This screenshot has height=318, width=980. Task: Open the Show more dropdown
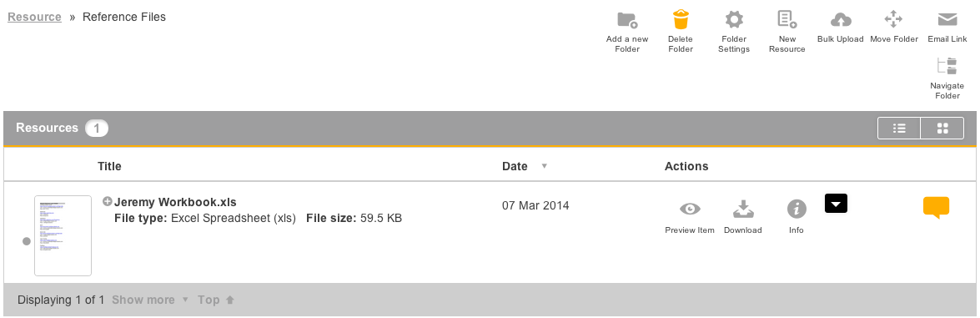(x=150, y=300)
